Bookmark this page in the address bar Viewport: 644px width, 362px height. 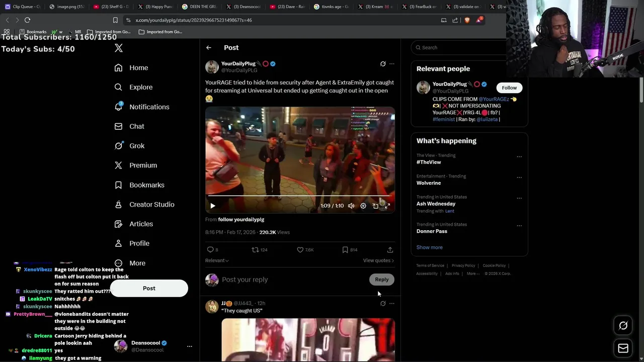[115, 20]
